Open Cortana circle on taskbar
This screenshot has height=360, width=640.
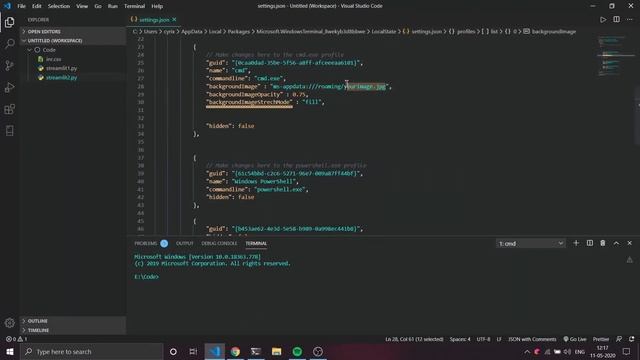[x=173, y=351]
